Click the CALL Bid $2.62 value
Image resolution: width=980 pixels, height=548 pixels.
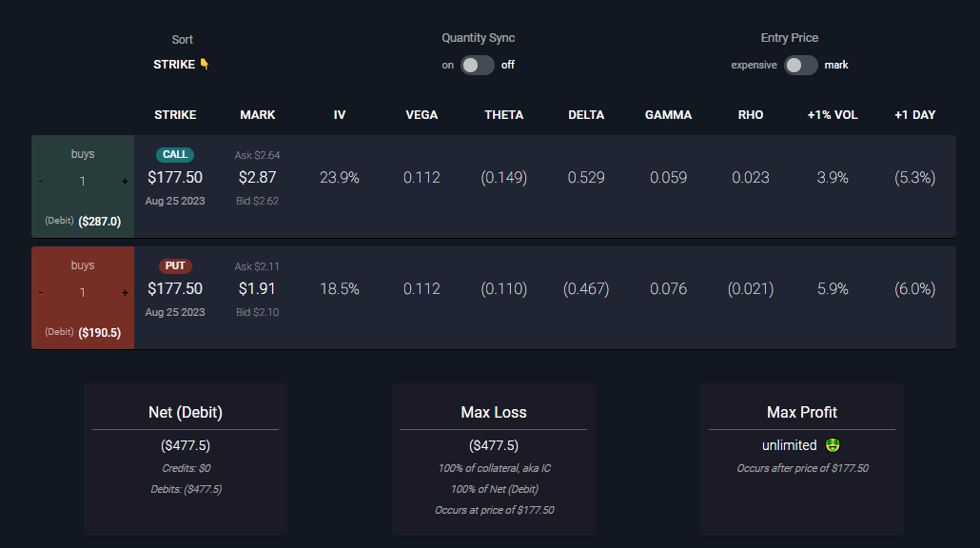click(258, 201)
